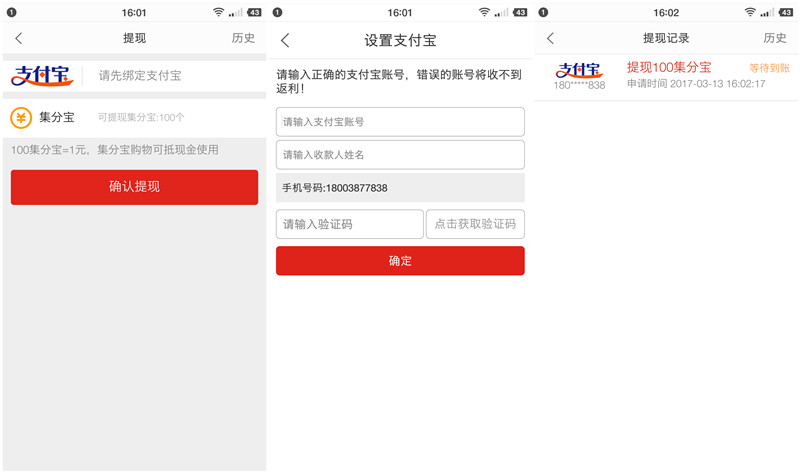Open the 提现100集分宝 record
800x473 pixels.
pyautogui.click(x=668, y=67)
